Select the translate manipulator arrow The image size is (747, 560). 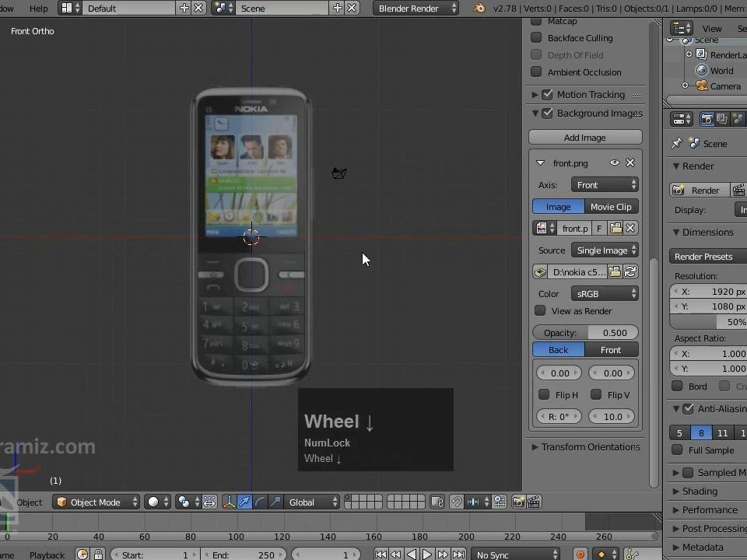244,502
